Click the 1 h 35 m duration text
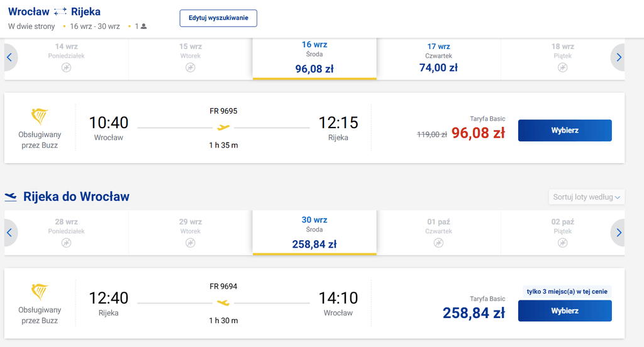 pyautogui.click(x=223, y=145)
